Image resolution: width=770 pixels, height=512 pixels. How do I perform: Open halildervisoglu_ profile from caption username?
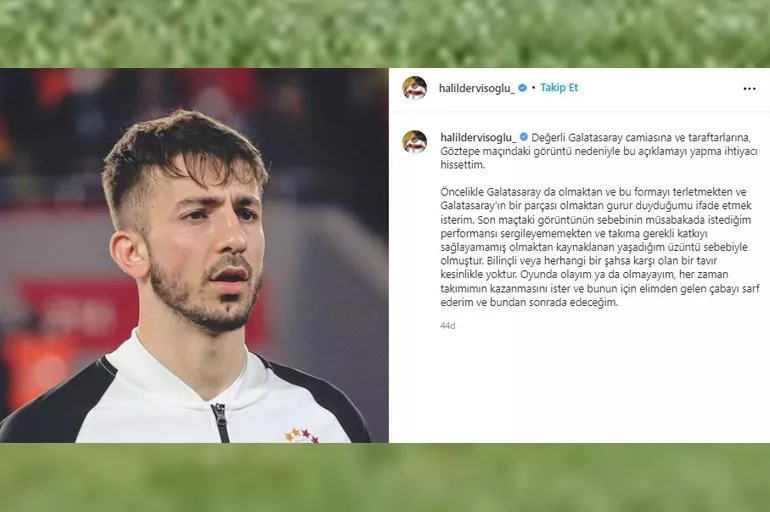pyautogui.click(x=478, y=137)
